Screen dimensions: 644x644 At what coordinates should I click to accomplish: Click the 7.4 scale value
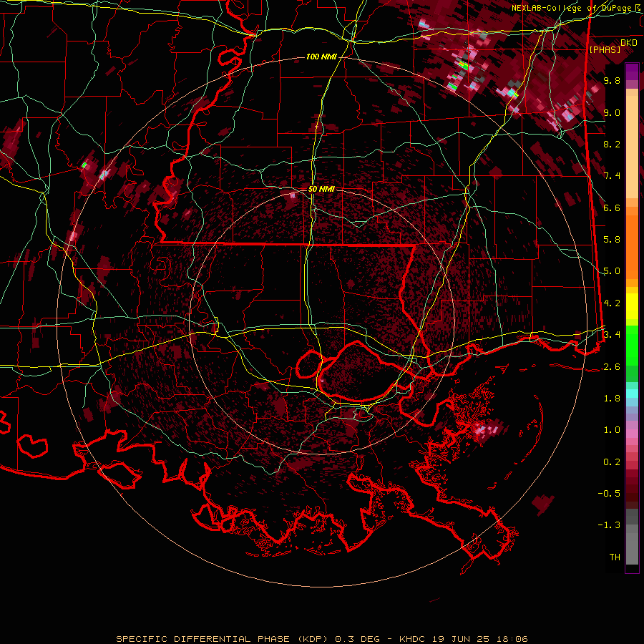point(612,176)
